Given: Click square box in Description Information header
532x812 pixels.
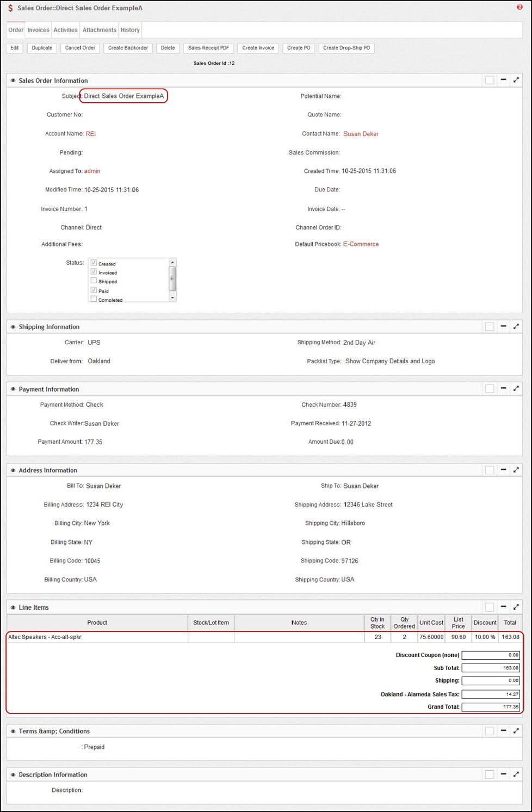Looking at the screenshot, I should 490,774.
